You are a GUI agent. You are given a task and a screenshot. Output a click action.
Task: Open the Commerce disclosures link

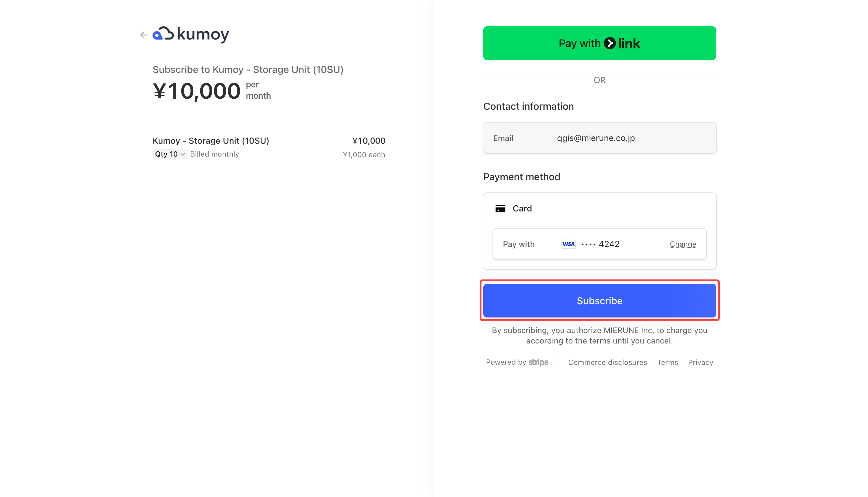[607, 362]
